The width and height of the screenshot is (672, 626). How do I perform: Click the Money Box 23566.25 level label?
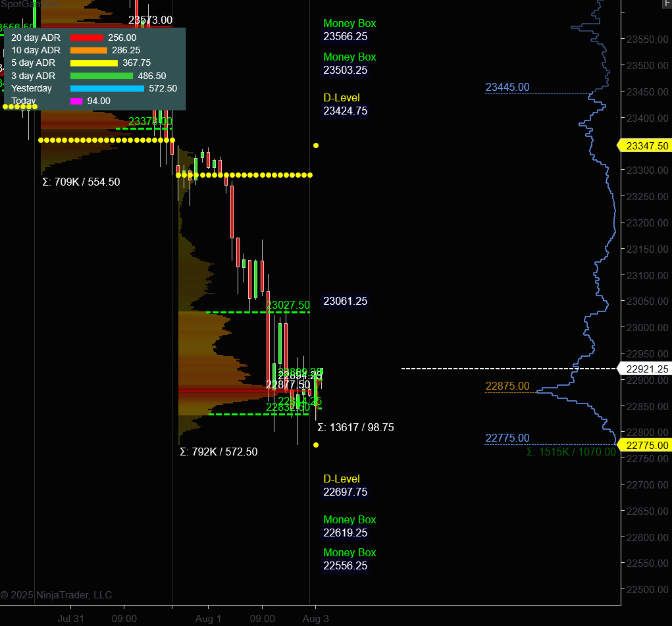(349, 30)
